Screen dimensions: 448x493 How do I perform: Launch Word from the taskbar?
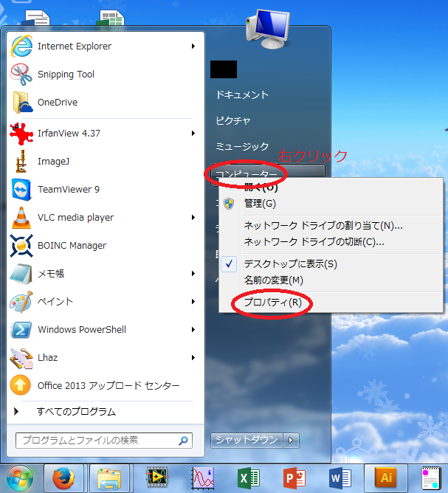[x=340, y=478]
